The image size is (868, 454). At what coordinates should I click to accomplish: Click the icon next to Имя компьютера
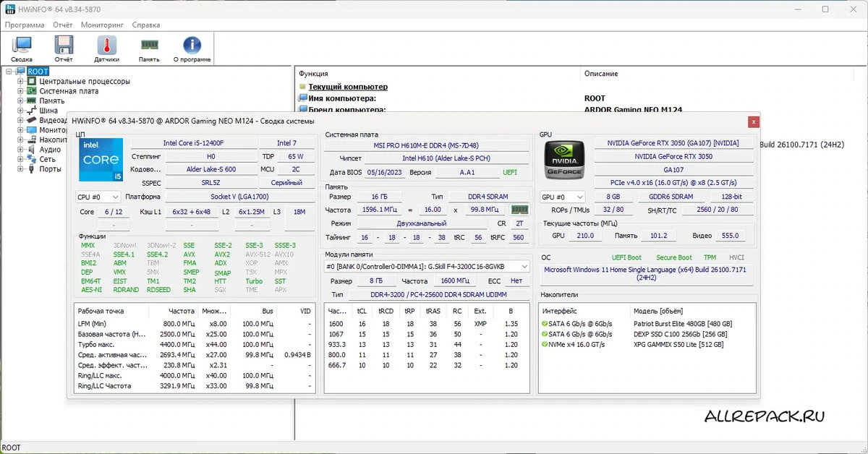coord(302,98)
